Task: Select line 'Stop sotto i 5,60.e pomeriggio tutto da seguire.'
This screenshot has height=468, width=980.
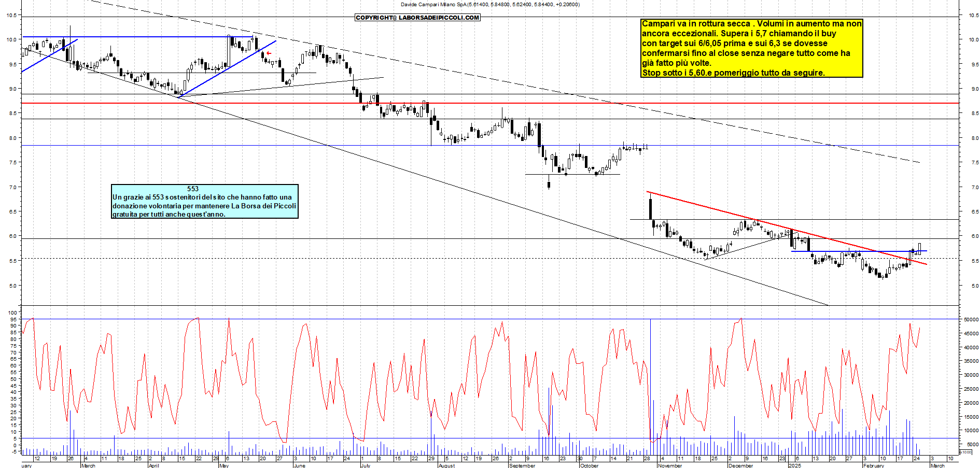Action: (733, 73)
